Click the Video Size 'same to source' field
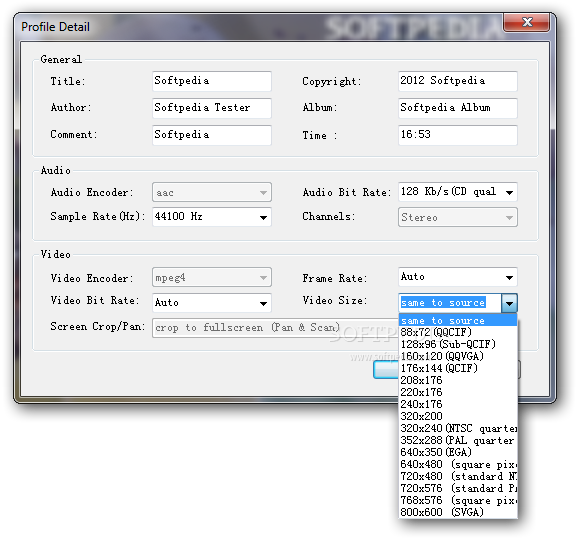 point(450,303)
